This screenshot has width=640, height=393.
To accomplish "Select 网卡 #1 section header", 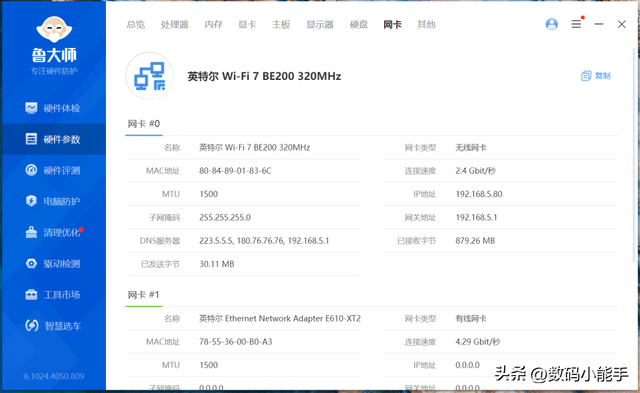I will (144, 295).
